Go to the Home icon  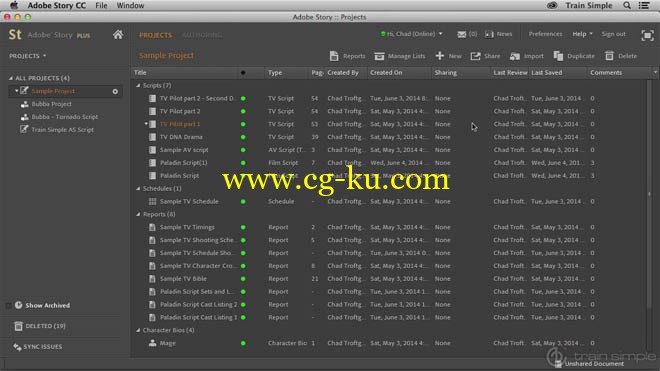[x=118, y=35]
